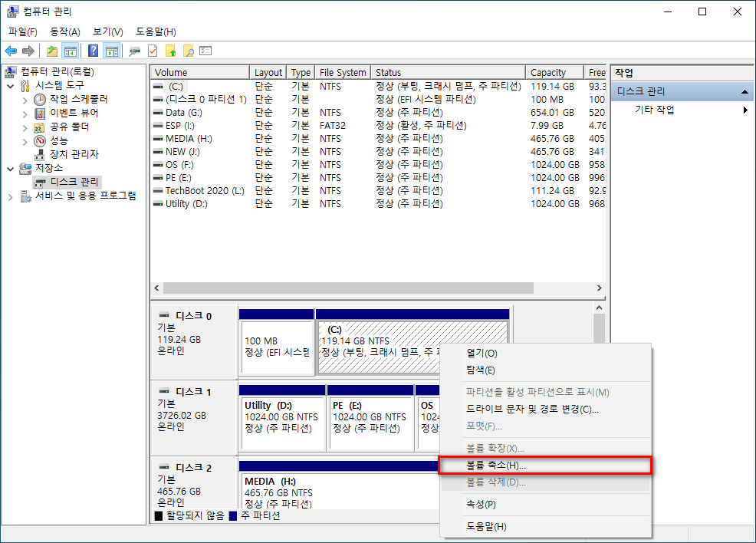
Task: Click the Up one level folder icon
Action: tap(51, 51)
